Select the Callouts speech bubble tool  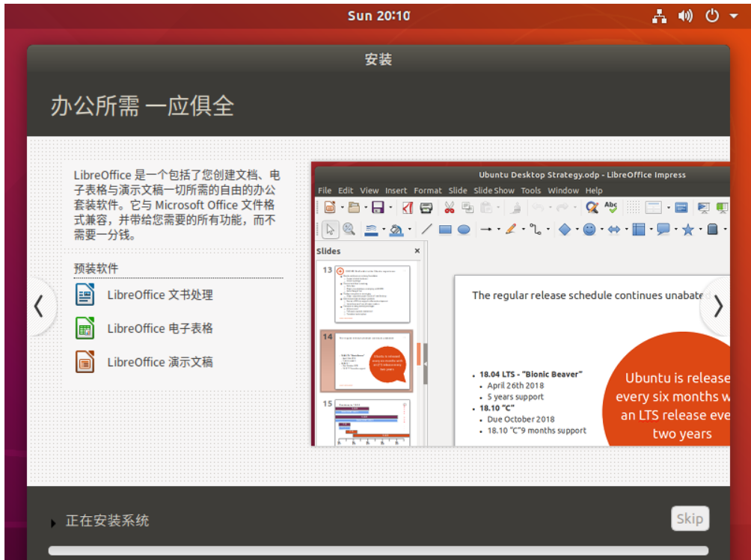663,230
